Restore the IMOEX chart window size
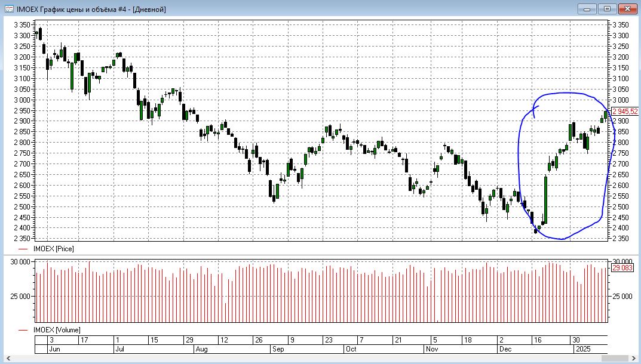Image resolution: width=641 pixels, height=364 pixels. [x=607, y=8]
